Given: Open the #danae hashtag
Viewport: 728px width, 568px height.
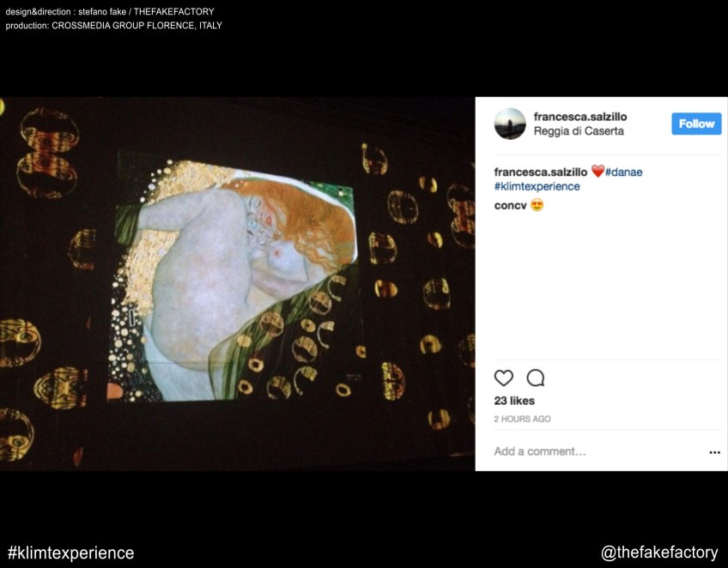Looking at the screenshot, I should [x=623, y=172].
